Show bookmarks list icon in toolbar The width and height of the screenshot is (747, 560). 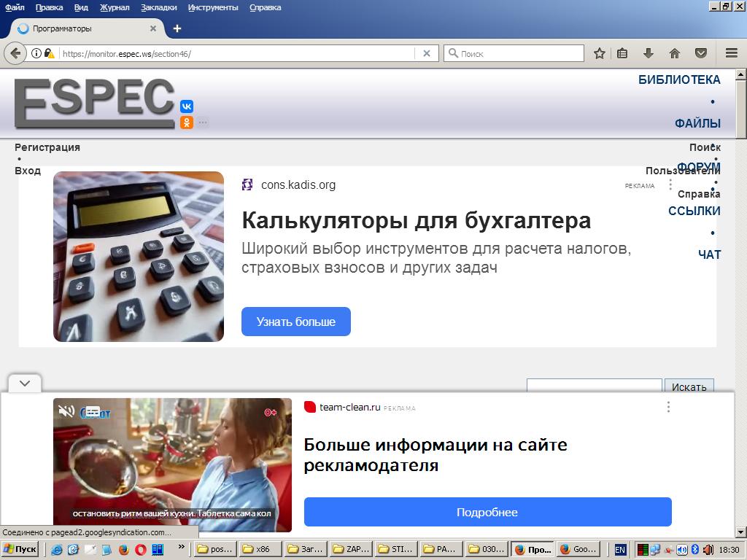click(622, 53)
